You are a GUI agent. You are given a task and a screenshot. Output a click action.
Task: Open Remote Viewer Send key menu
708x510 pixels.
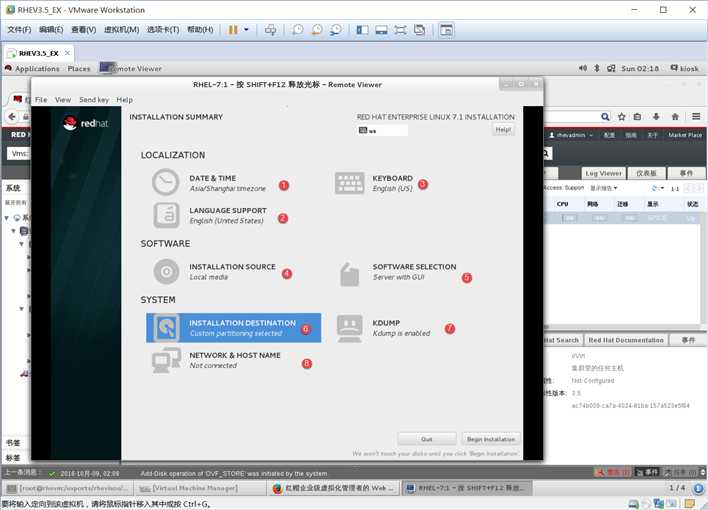[94, 100]
